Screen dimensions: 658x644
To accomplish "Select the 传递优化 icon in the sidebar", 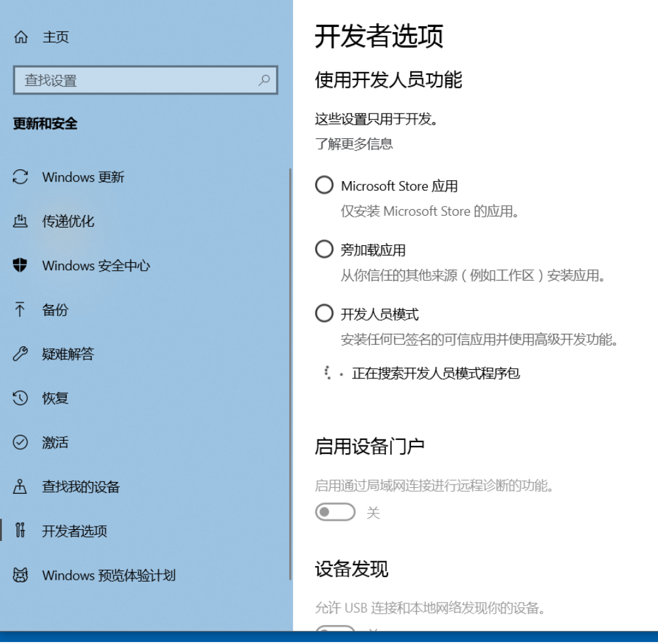I will point(21,221).
